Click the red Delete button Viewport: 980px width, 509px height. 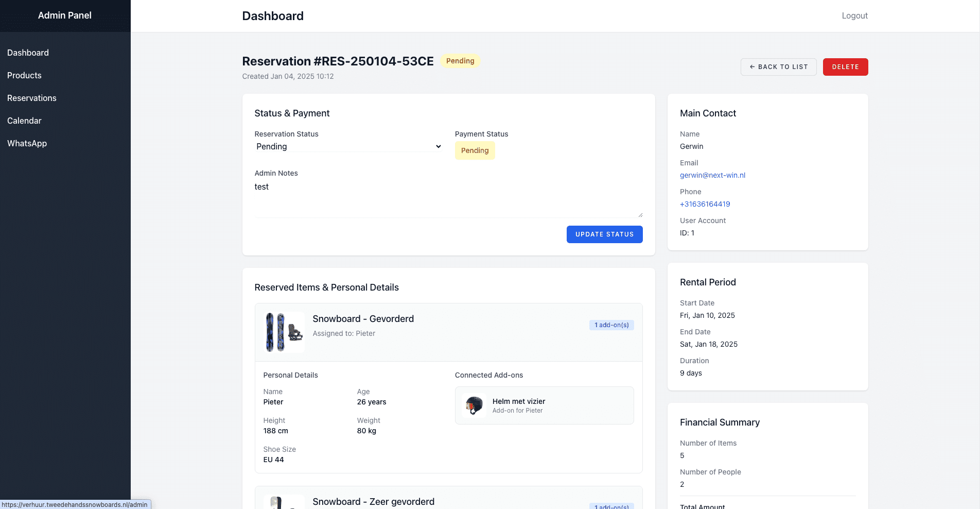(x=845, y=67)
